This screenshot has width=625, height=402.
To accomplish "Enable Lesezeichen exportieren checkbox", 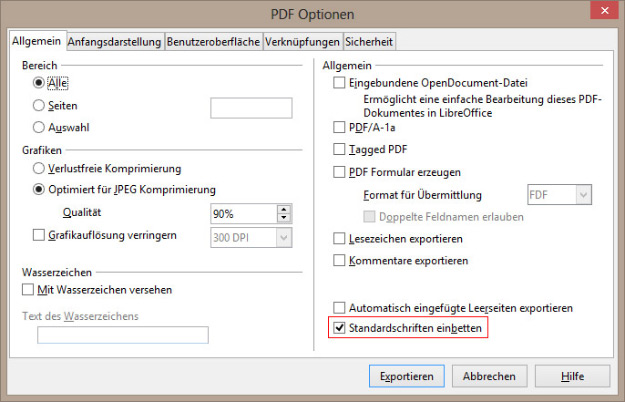I will pos(339,239).
